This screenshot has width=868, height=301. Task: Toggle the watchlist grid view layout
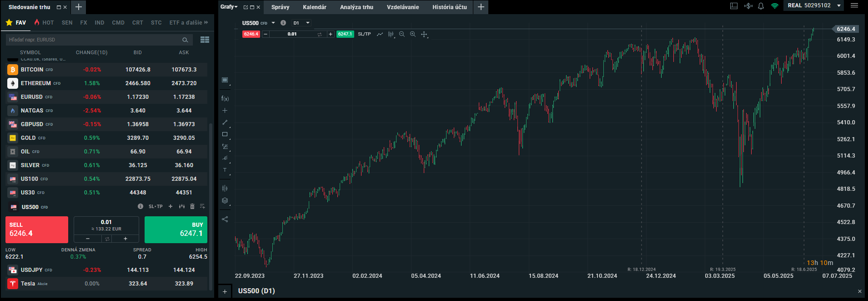click(205, 40)
